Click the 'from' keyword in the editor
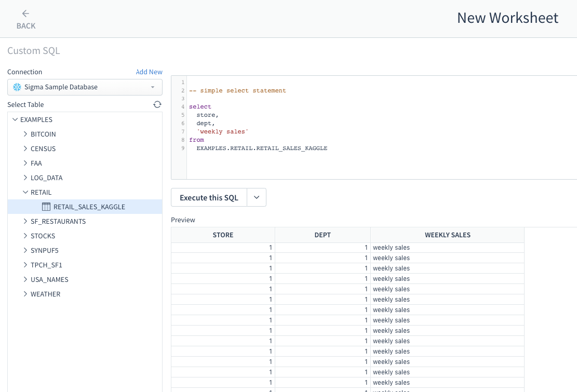This screenshot has height=392, width=577. tap(196, 140)
